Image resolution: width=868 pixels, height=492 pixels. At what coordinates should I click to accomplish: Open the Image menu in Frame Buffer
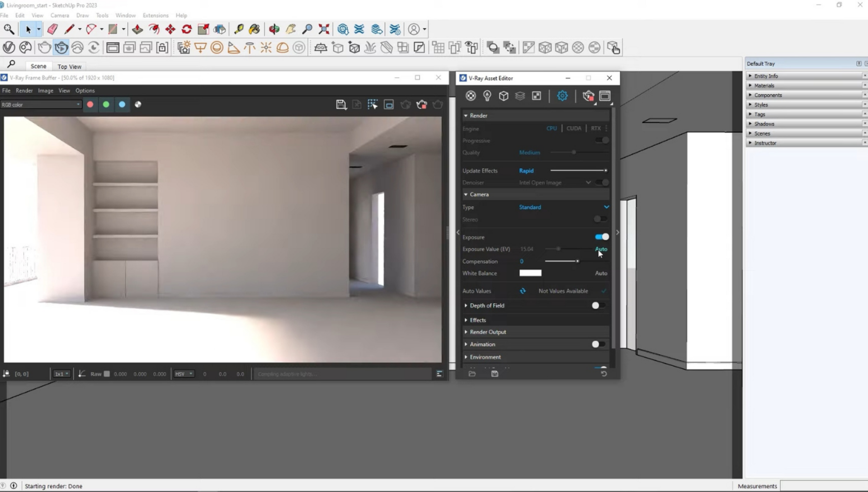(x=46, y=90)
